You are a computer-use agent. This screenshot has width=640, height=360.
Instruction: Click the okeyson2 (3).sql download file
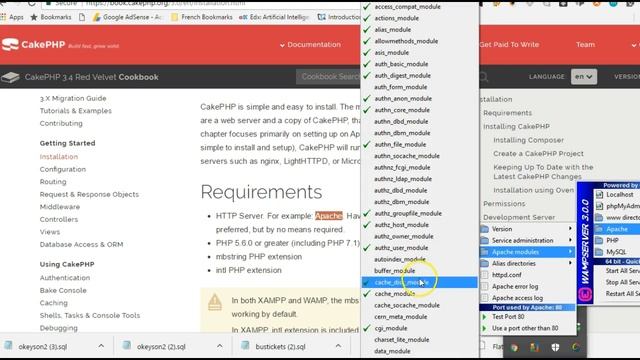tap(42, 347)
